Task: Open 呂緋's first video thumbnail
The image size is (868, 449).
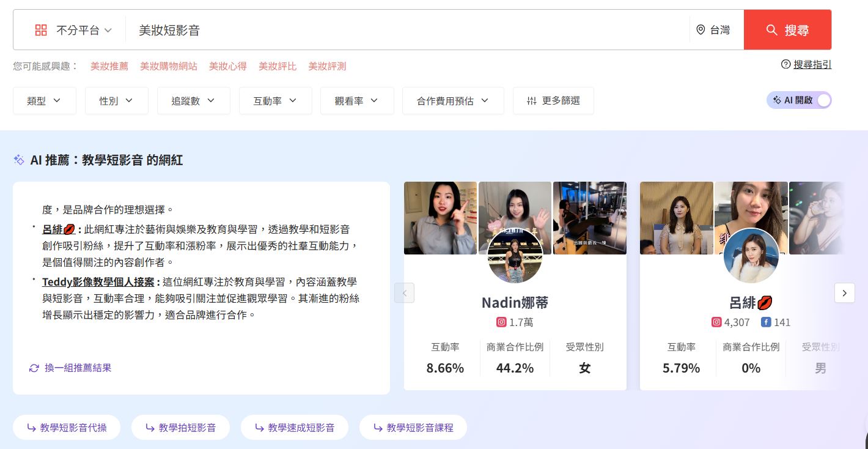Action: pos(677,218)
